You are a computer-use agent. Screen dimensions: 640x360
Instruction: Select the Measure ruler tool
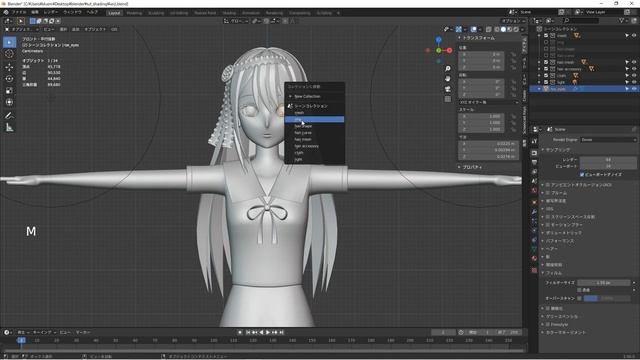9,128
